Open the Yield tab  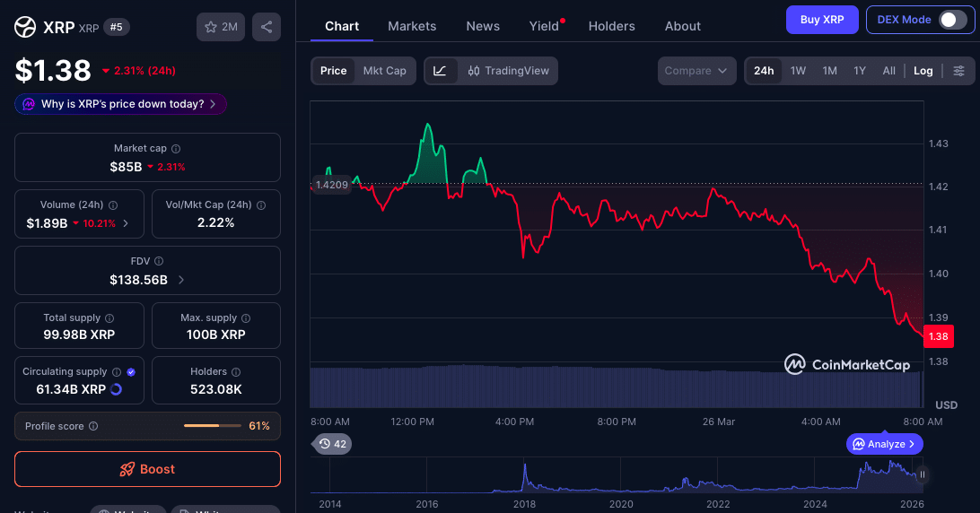[x=545, y=26]
